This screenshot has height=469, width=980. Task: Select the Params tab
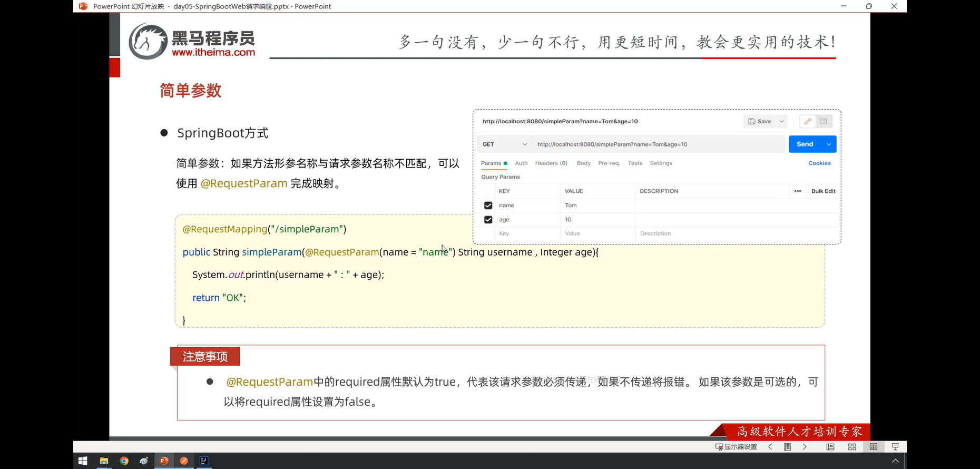click(494, 163)
